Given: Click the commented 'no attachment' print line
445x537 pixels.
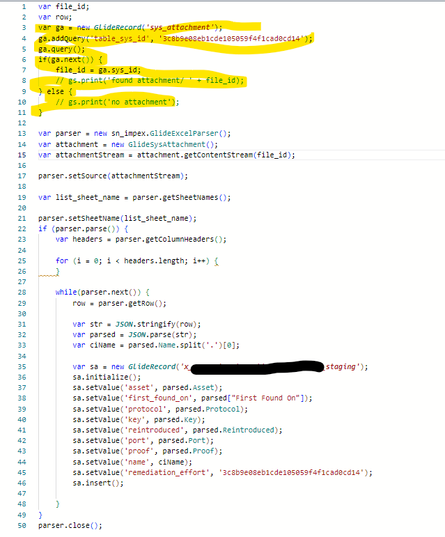Looking at the screenshot, I should click(117, 102).
